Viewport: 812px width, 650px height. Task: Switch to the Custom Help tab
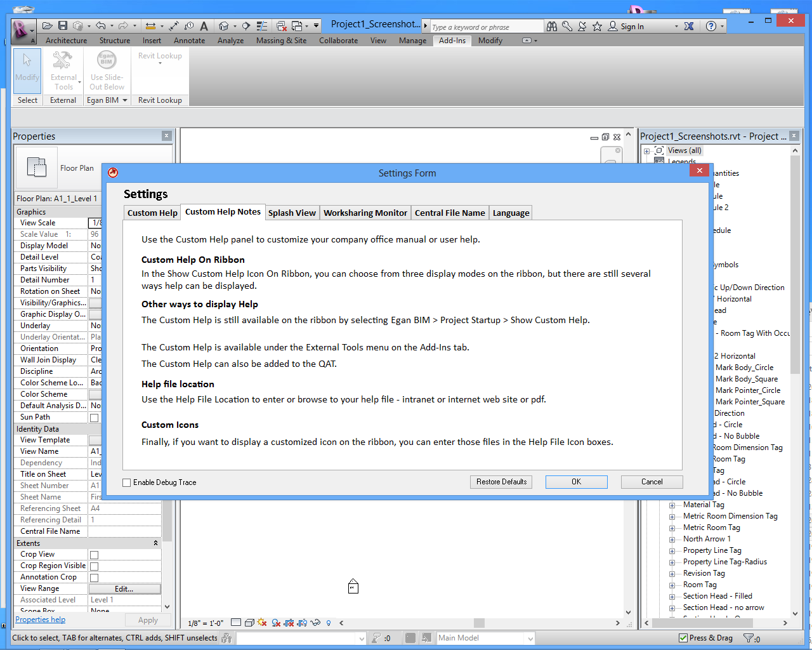pos(152,213)
